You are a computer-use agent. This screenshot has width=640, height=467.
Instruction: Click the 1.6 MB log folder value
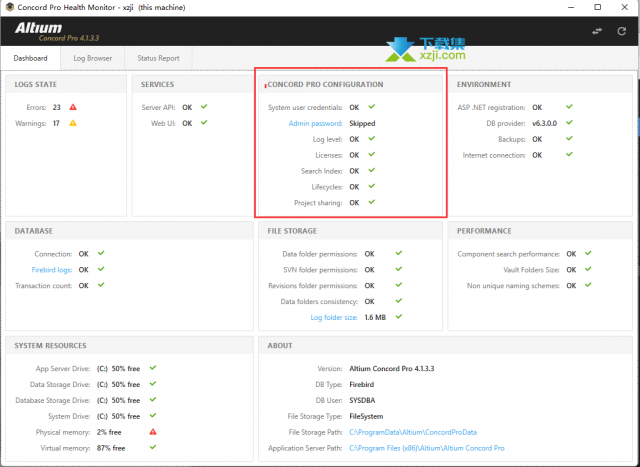(375, 318)
